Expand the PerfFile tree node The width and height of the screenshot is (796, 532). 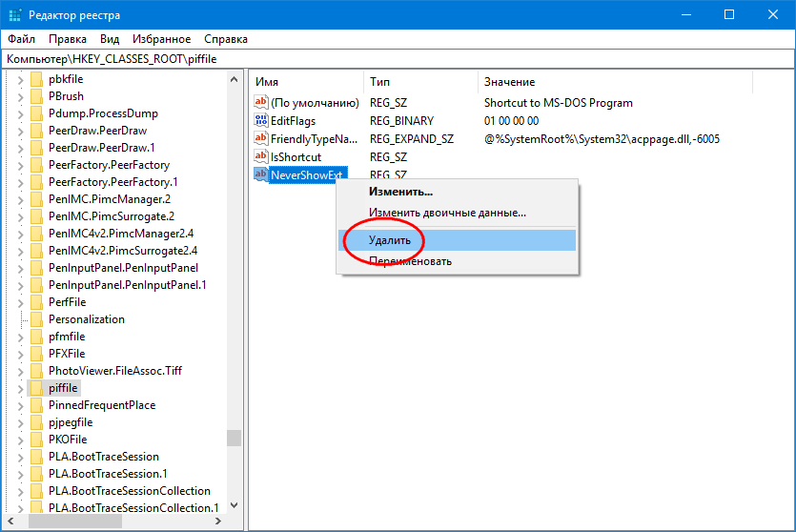20,302
